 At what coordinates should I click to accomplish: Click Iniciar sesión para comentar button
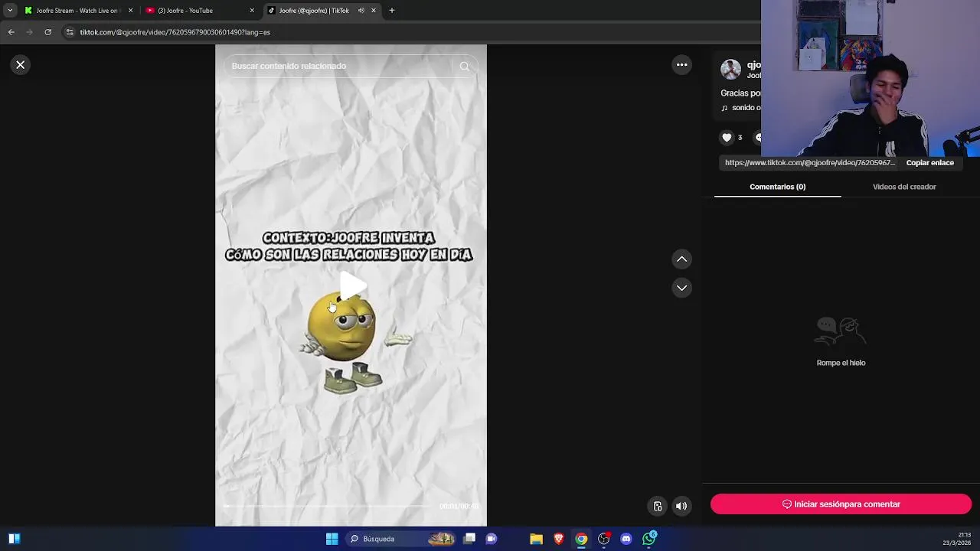pos(841,504)
